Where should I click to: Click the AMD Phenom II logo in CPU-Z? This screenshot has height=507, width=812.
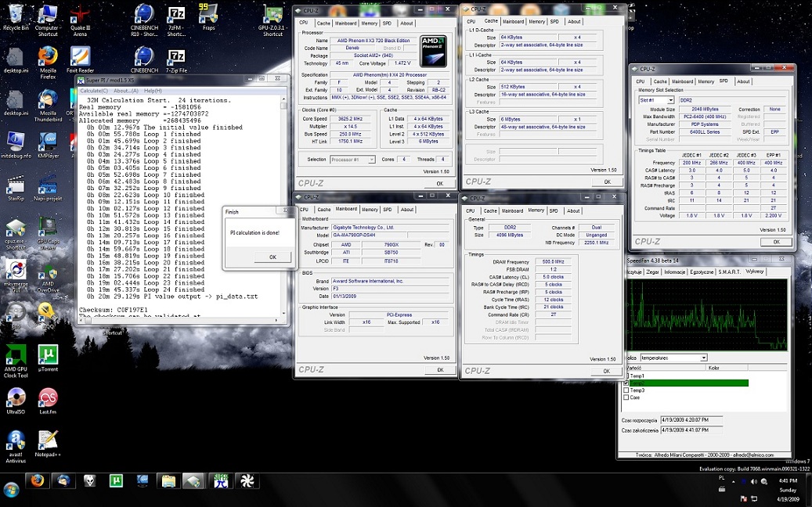433,51
